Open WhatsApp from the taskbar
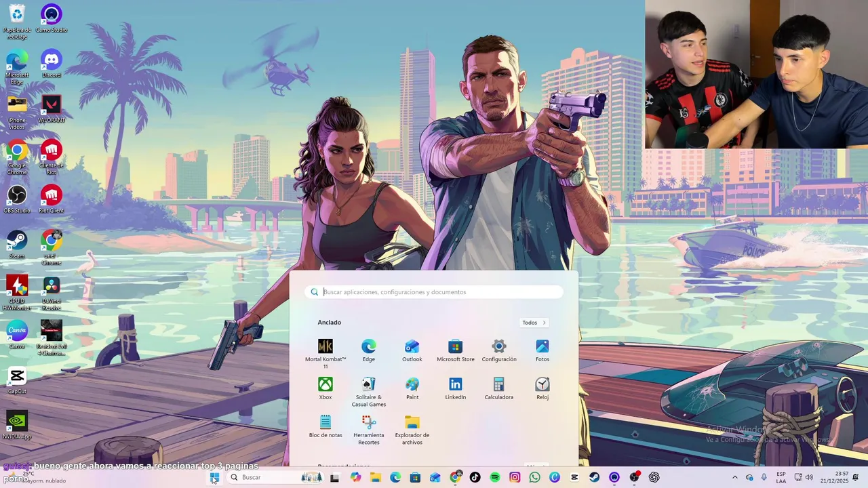The image size is (868, 488). (534, 478)
